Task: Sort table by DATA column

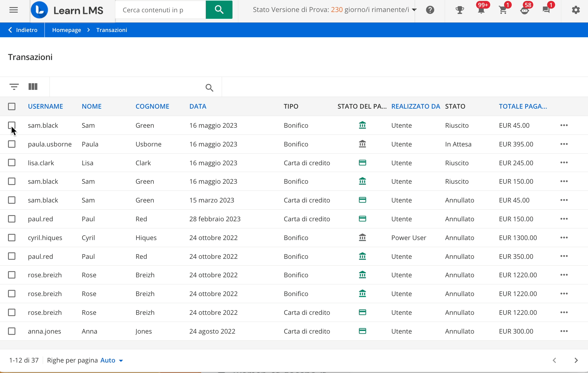Action: coord(198,106)
